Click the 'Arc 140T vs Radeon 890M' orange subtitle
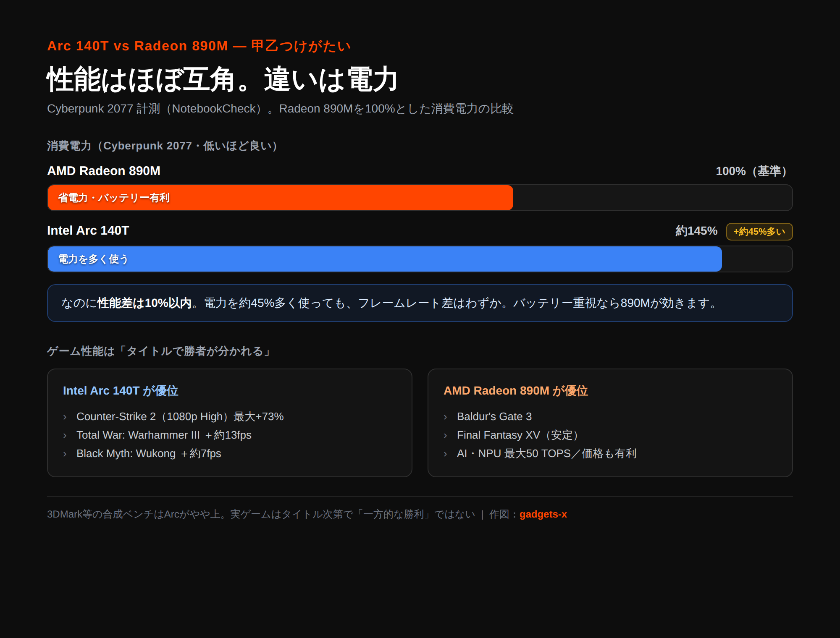 [199, 46]
